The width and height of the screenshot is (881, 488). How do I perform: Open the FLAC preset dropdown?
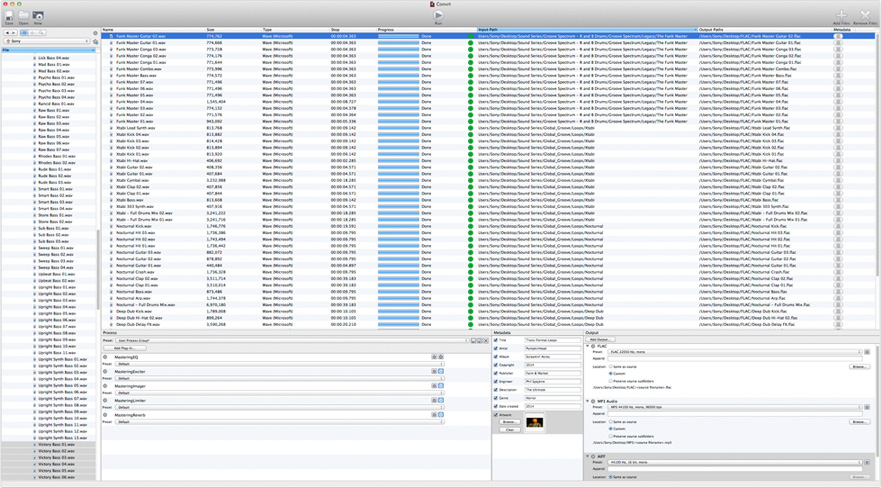point(735,352)
